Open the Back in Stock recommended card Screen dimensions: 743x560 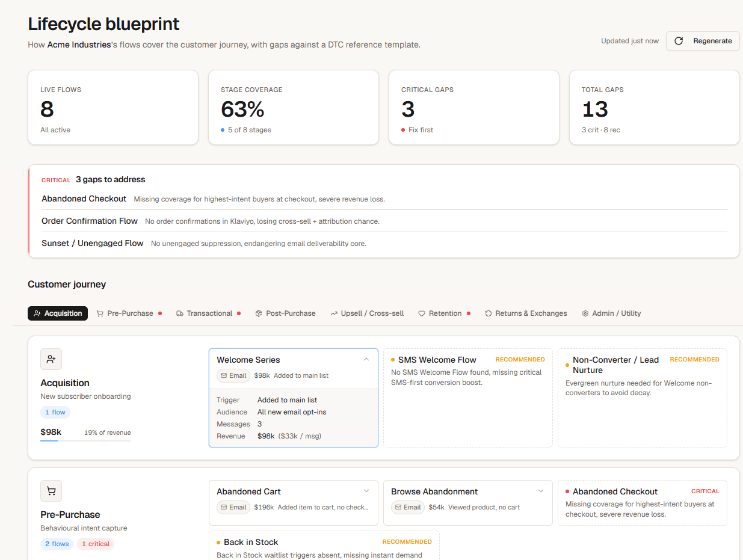324,545
